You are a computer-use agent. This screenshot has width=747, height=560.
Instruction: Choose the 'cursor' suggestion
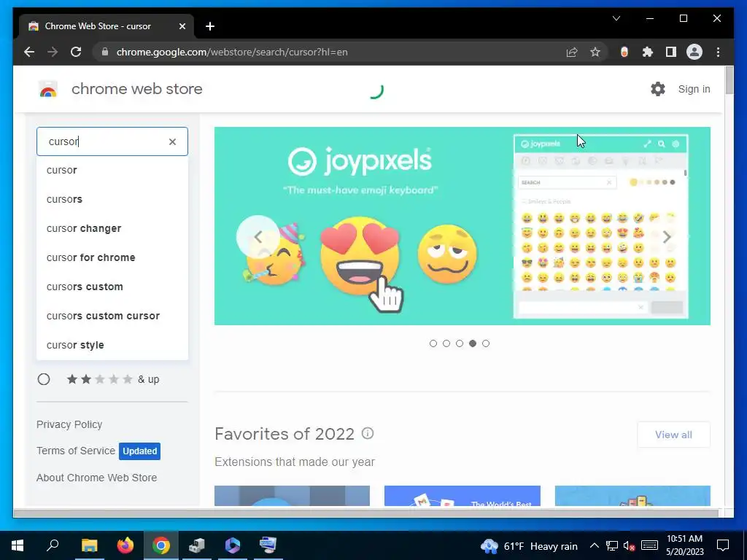tap(112, 170)
